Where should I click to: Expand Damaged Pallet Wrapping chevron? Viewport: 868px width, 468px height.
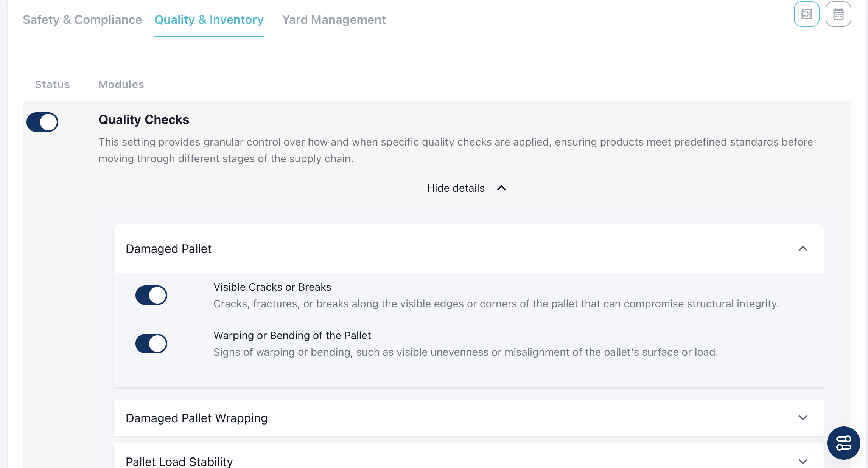803,418
